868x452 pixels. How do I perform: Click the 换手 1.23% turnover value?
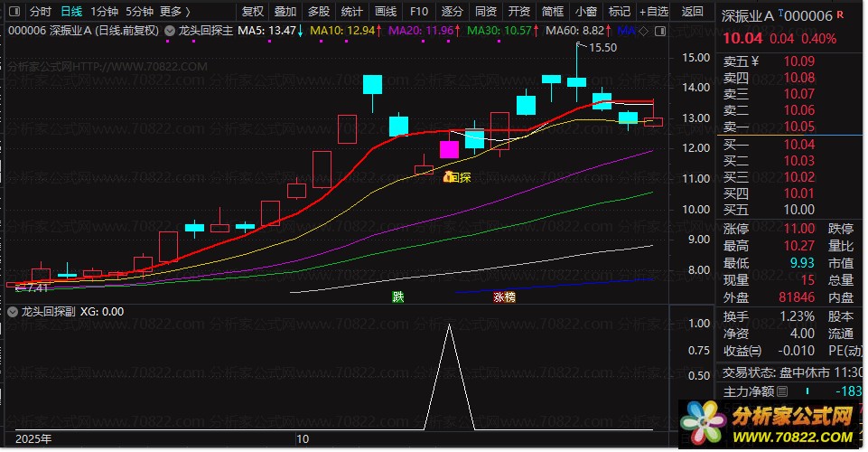[798, 316]
